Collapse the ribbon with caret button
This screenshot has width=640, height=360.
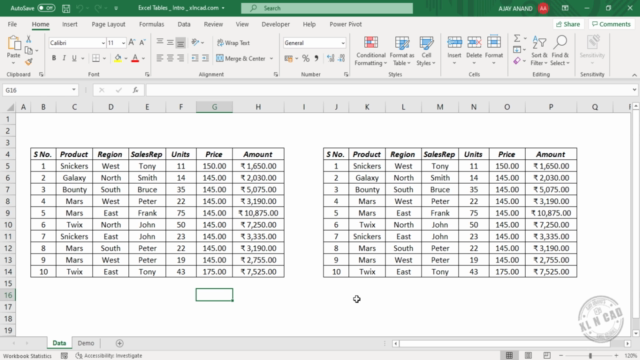[634, 75]
